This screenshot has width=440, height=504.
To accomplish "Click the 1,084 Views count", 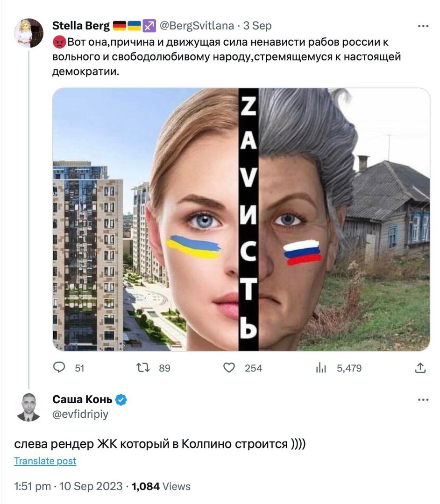I will [161, 486].
